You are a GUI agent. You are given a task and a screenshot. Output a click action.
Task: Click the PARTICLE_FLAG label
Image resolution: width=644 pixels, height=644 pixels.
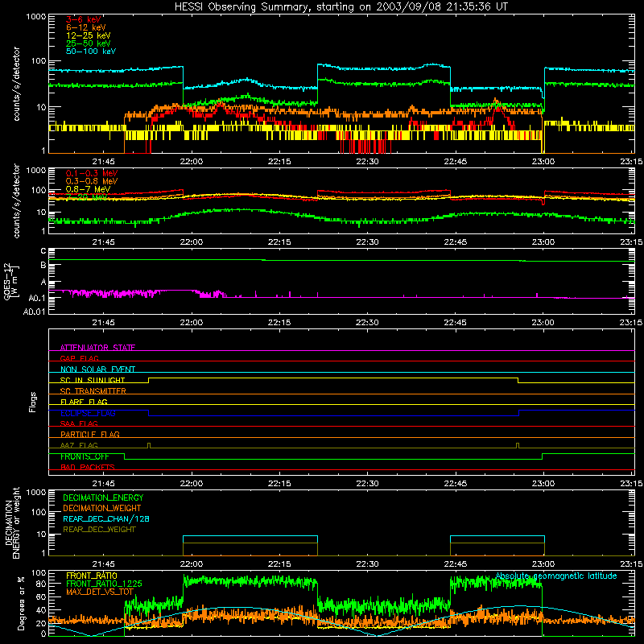pos(90,435)
